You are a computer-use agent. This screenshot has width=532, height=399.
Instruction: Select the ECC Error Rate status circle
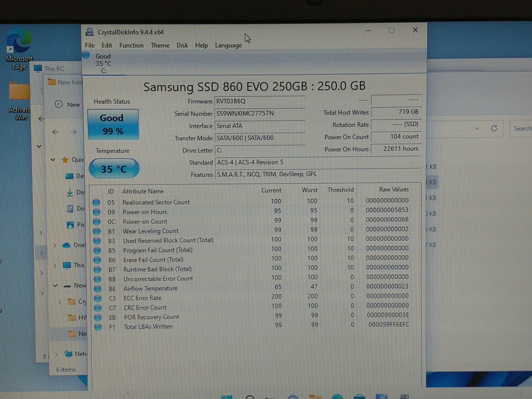(x=98, y=298)
